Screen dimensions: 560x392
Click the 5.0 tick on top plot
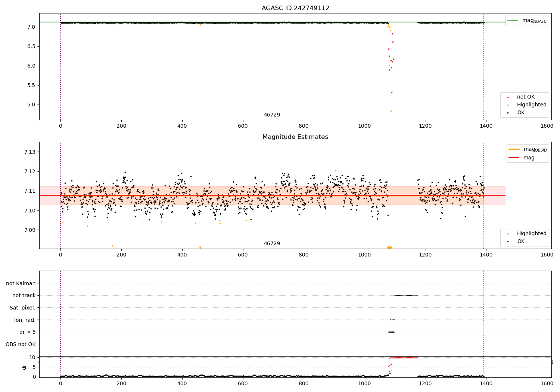point(31,105)
